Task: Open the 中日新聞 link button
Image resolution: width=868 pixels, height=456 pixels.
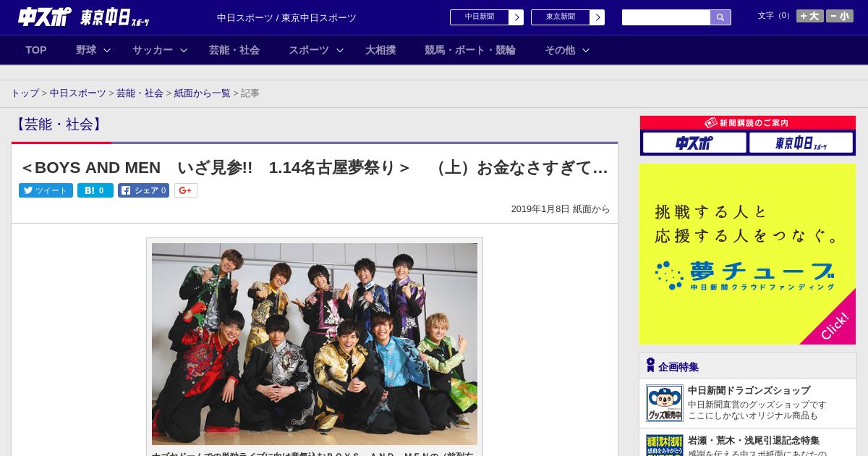Action: point(480,17)
